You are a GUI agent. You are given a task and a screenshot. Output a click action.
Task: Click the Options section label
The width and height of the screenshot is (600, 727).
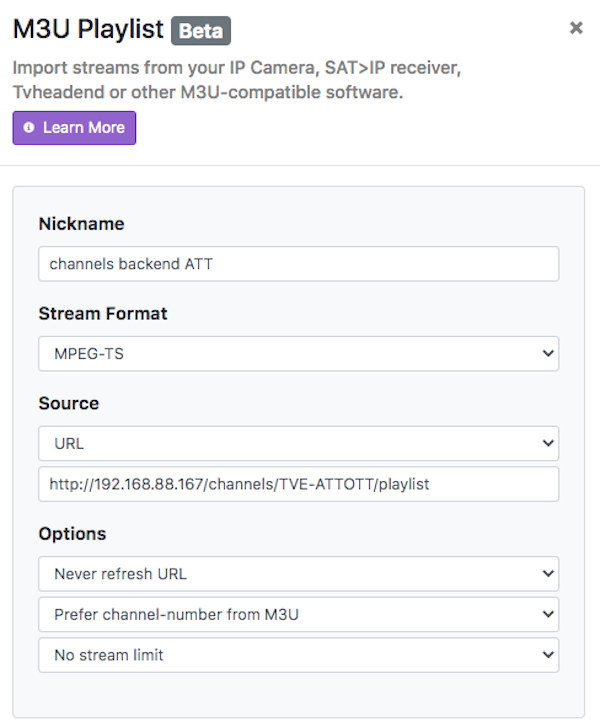click(72, 534)
